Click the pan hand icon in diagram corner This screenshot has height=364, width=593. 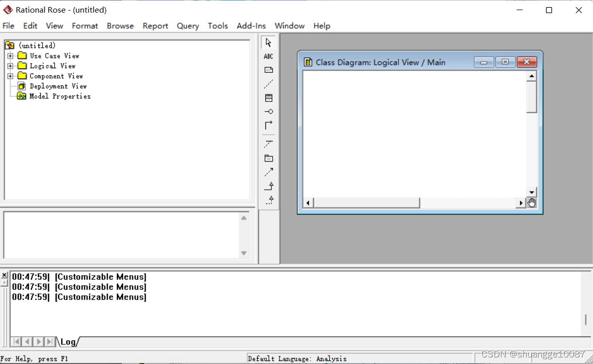click(x=531, y=203)
